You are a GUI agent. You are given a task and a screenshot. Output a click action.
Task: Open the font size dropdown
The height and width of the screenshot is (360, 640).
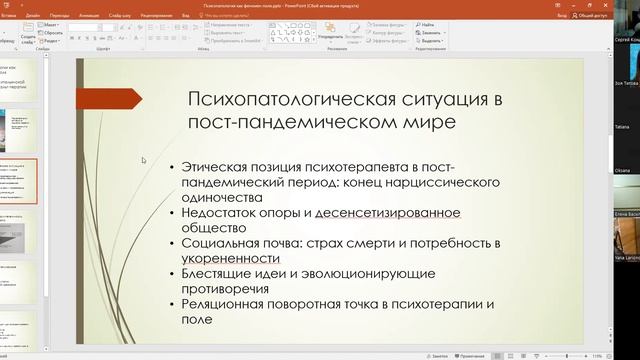point(115,27)
